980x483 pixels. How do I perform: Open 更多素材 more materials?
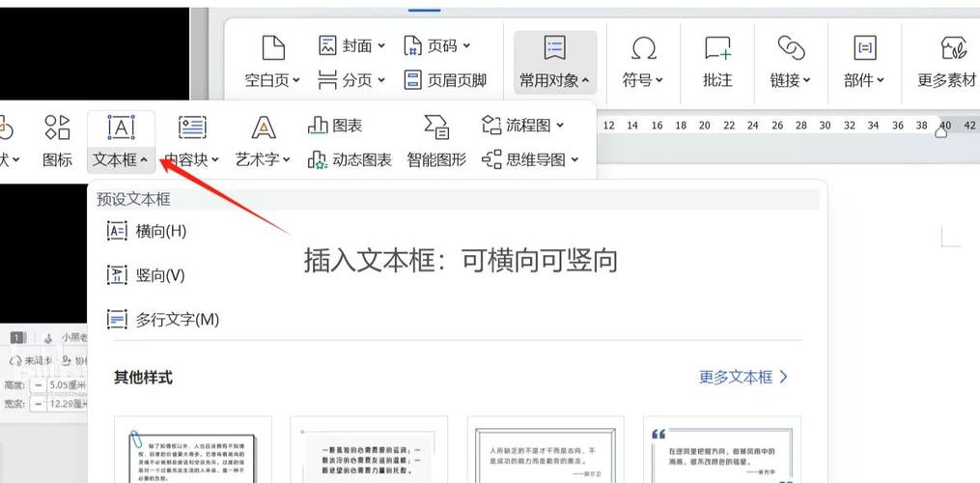946,63
